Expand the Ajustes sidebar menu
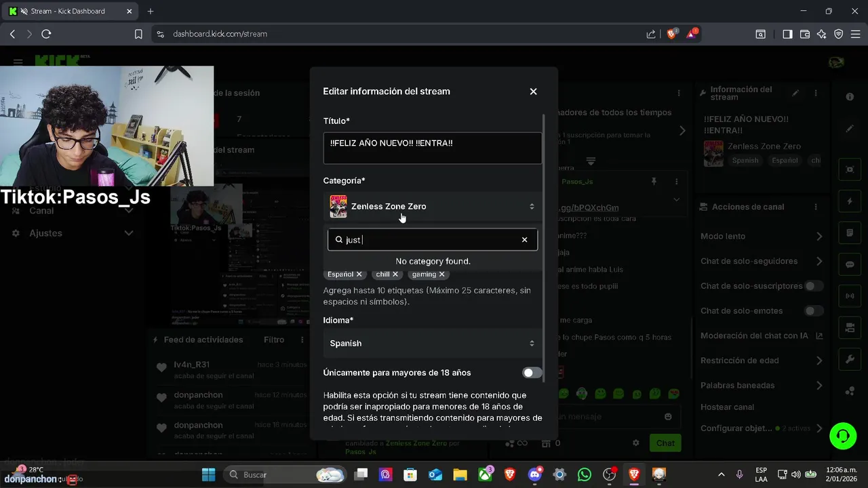Screen dimensions: 868x488 72,233
